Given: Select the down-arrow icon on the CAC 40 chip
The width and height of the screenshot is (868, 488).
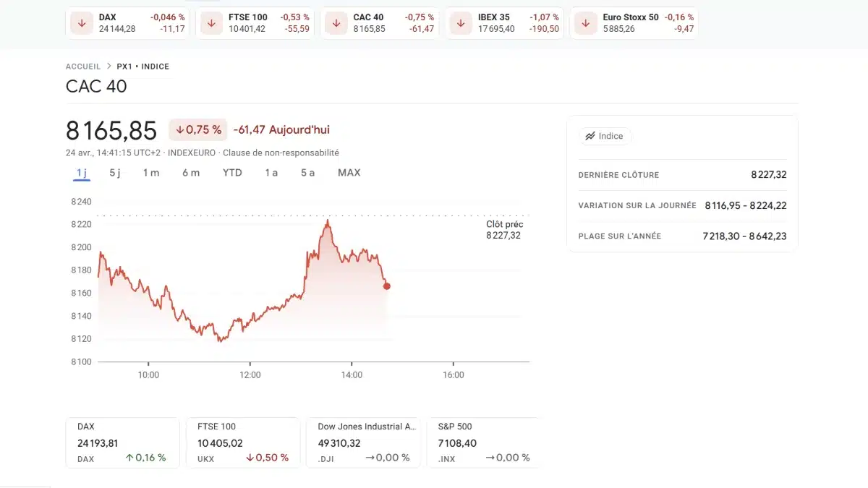Looking at the screenshot, I should point(336,22).
